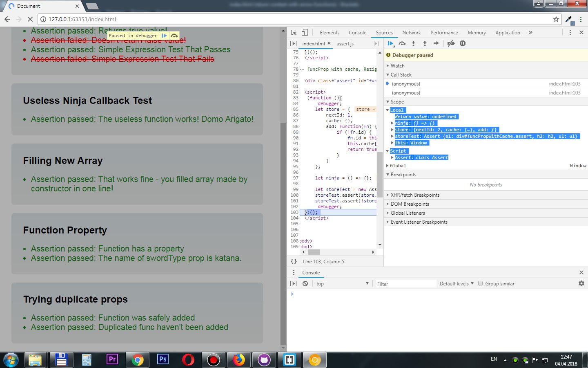This screenshot has height=368, width=588.
Task: Open the Network tab
Action: tap(412, 33)
